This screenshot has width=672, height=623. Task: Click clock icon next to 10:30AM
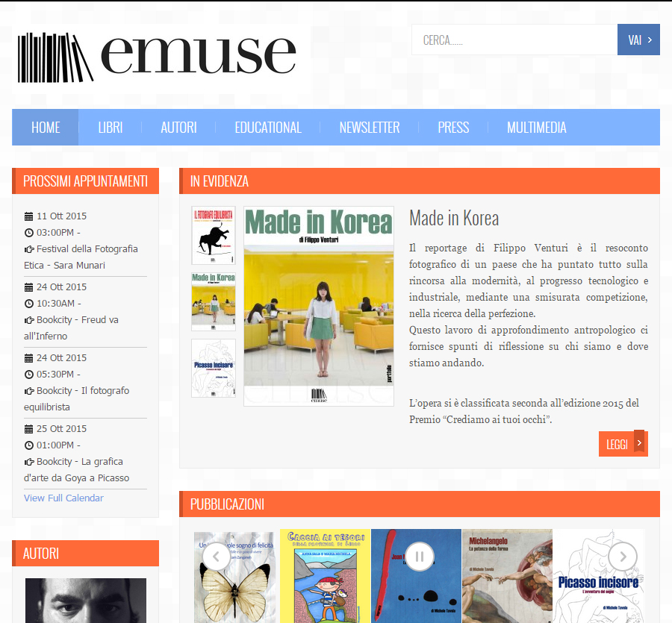click(x=29, y=304)
